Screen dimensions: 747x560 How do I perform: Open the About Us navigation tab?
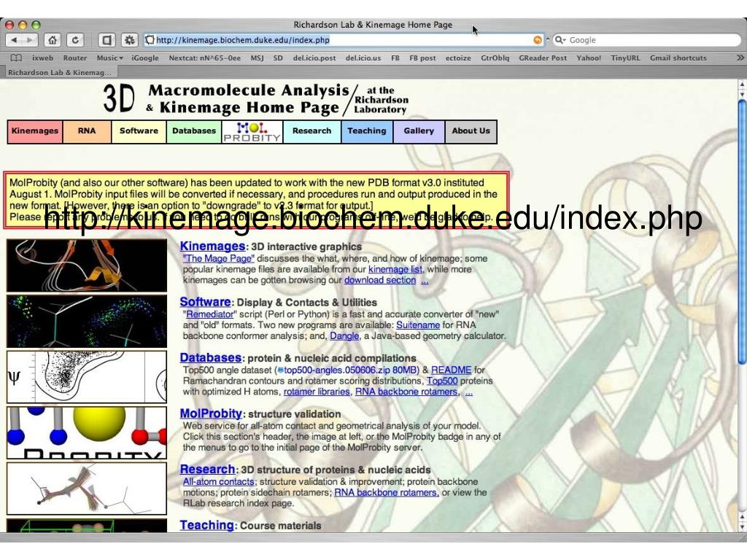(471, 131)
